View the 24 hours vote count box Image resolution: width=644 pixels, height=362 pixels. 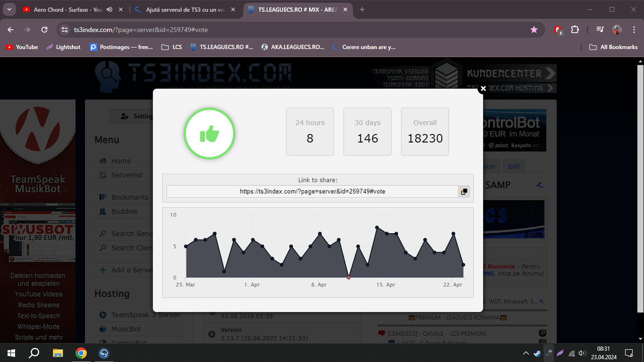pyautogui.click(x=310, y=131)
